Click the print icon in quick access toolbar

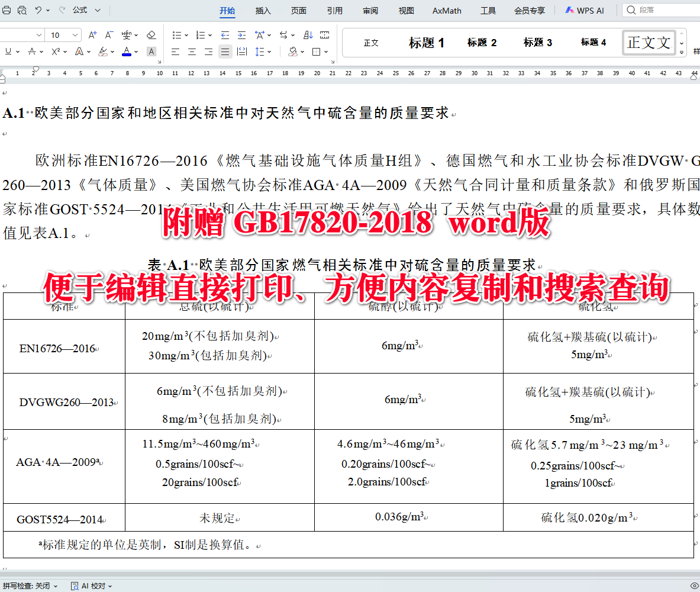pyautogui.click(x=7, y=10)
